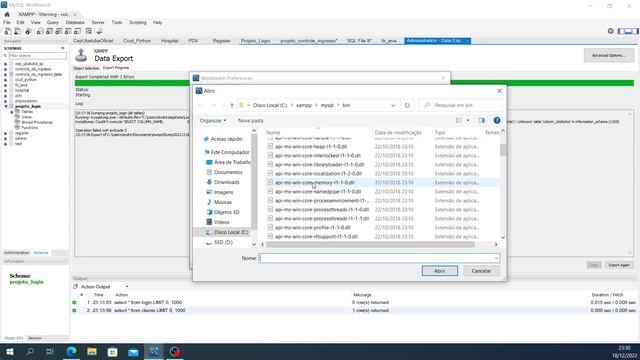Click the home icon in Workbench

click(7, 14)
